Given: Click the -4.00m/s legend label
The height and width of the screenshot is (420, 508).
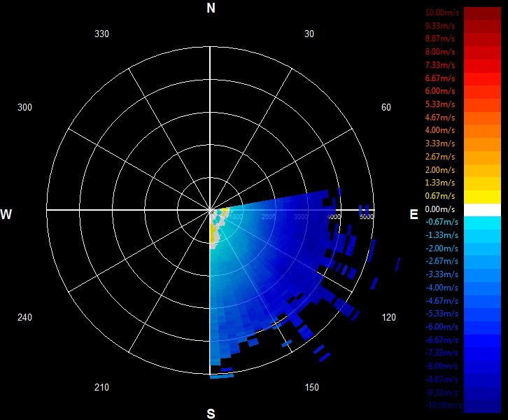Looking at the screenshot, I should tap(442, 288).
